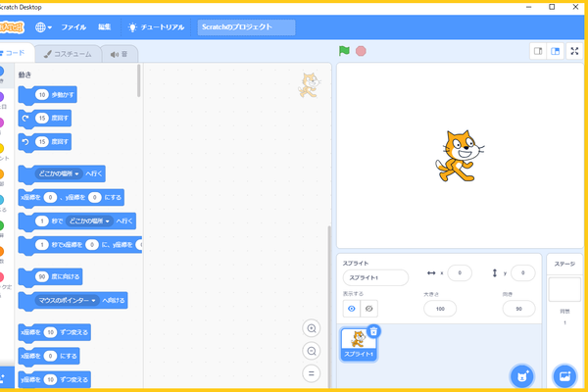This screenshot has height=392, width=588.
Task: Switch to large stage layout
Action: 556,51
